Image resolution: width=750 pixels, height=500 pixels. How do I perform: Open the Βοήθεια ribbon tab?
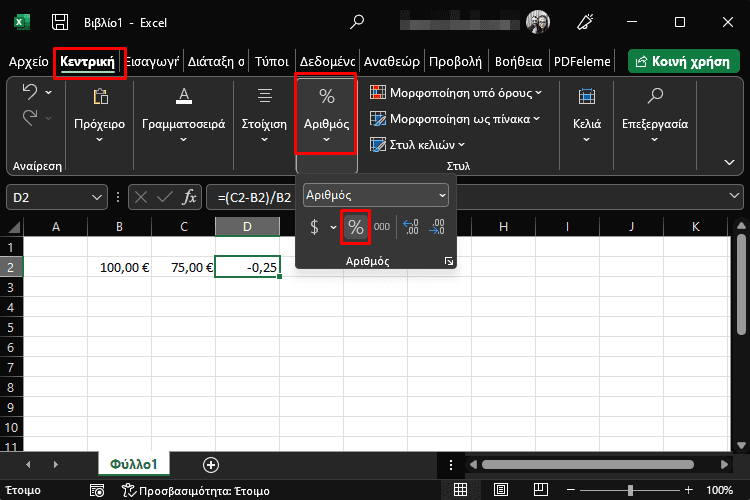(x=518, y=62)
